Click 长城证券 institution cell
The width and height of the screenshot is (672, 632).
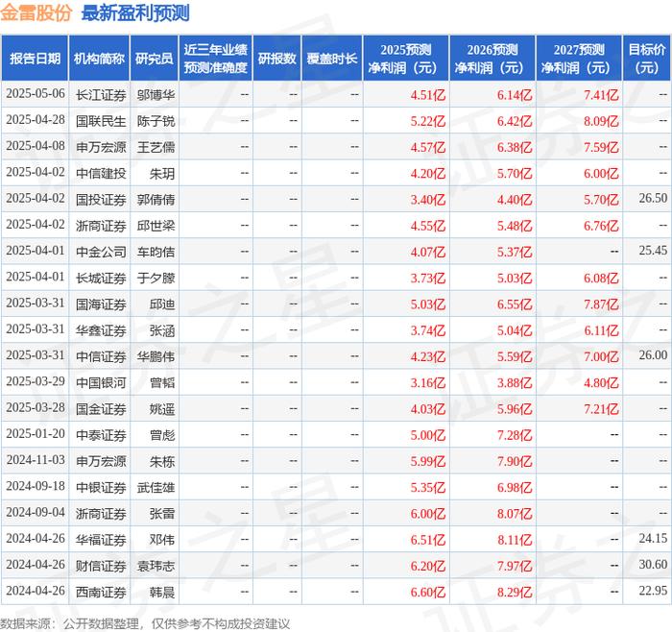[x=101, y=278]
